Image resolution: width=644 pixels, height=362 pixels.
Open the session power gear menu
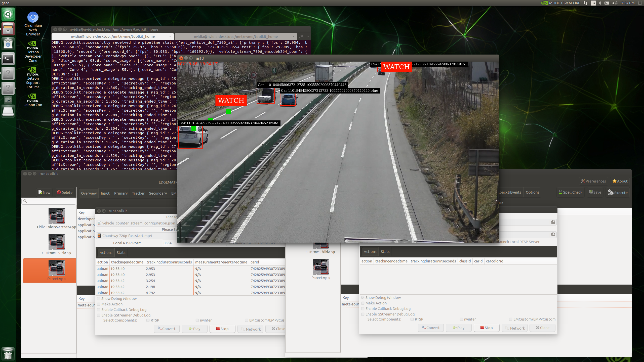[640, 3]
